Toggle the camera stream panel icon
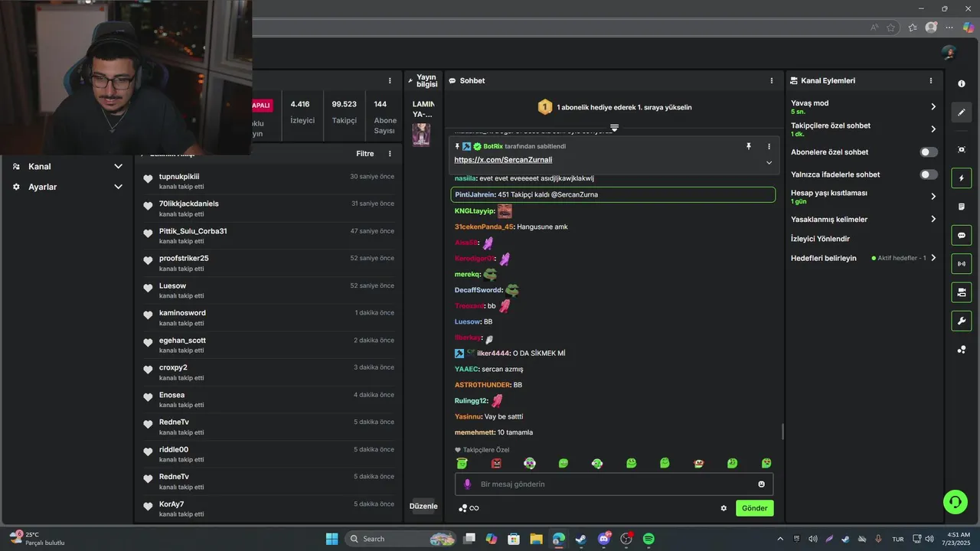Image resolution: width=980 pixels, height=551 pixels. (962, 292)
